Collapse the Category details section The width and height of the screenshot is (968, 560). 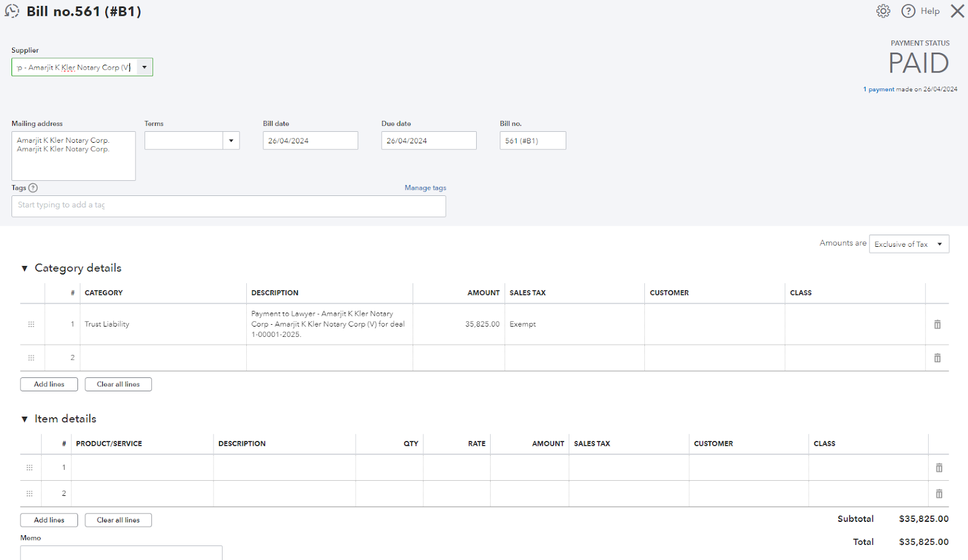tap(25, 269)
